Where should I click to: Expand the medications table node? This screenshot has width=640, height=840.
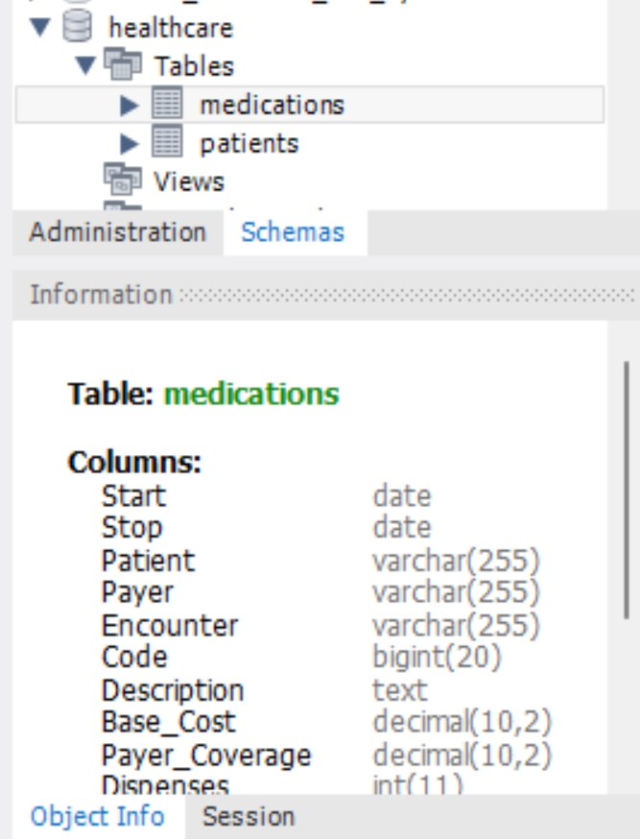click(x=130, y=105)
